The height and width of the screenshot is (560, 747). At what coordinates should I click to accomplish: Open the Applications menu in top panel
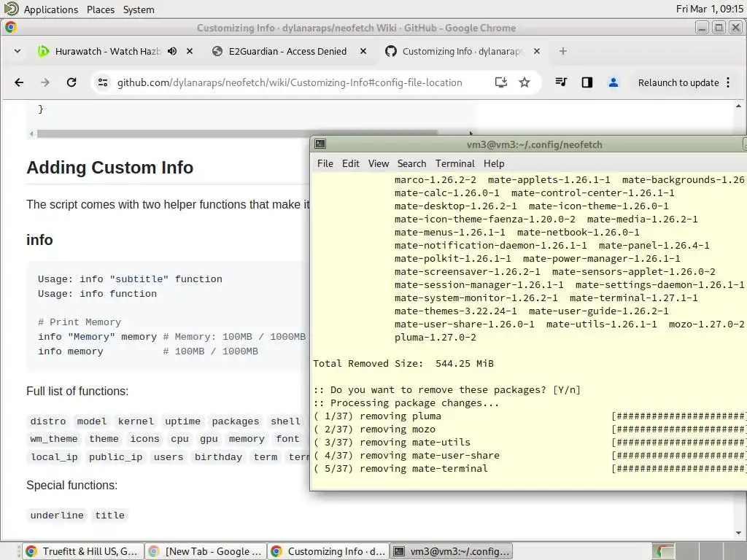coord(51,9)
